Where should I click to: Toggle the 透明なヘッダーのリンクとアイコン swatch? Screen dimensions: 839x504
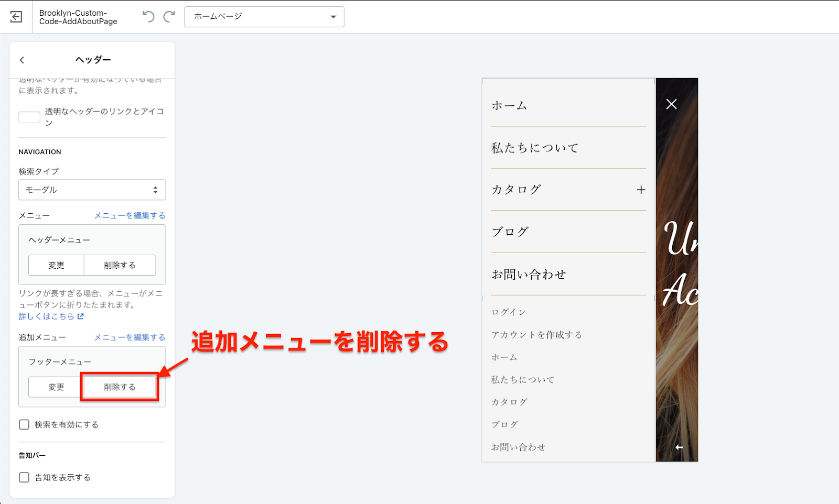click(29, 117)
